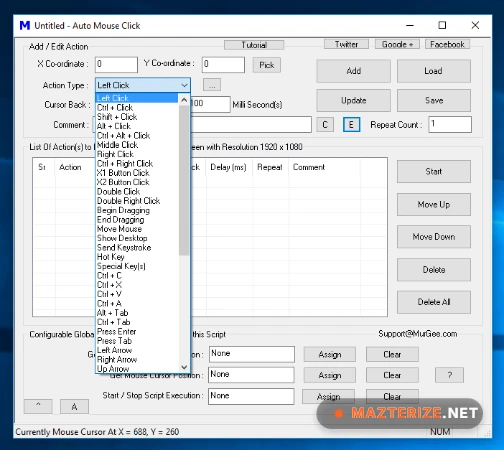Select Middle Click option
504x450 pixels.
click(x=137, y=145)
